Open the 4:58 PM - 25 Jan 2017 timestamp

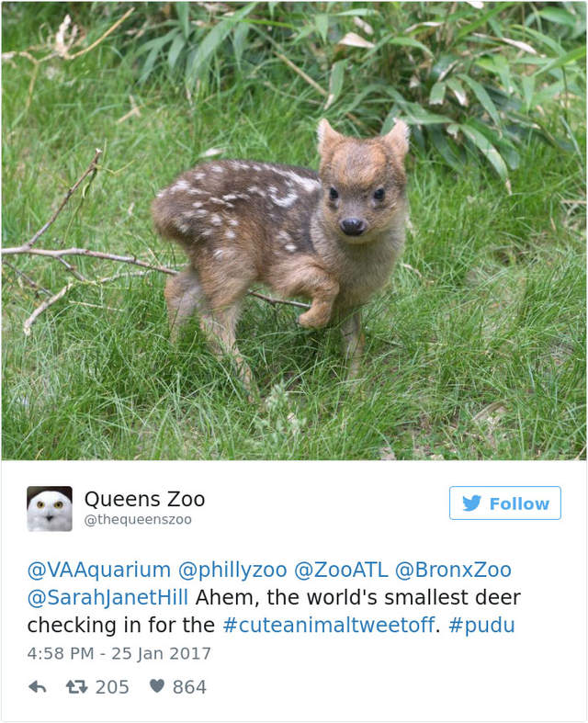pos(119,653)
